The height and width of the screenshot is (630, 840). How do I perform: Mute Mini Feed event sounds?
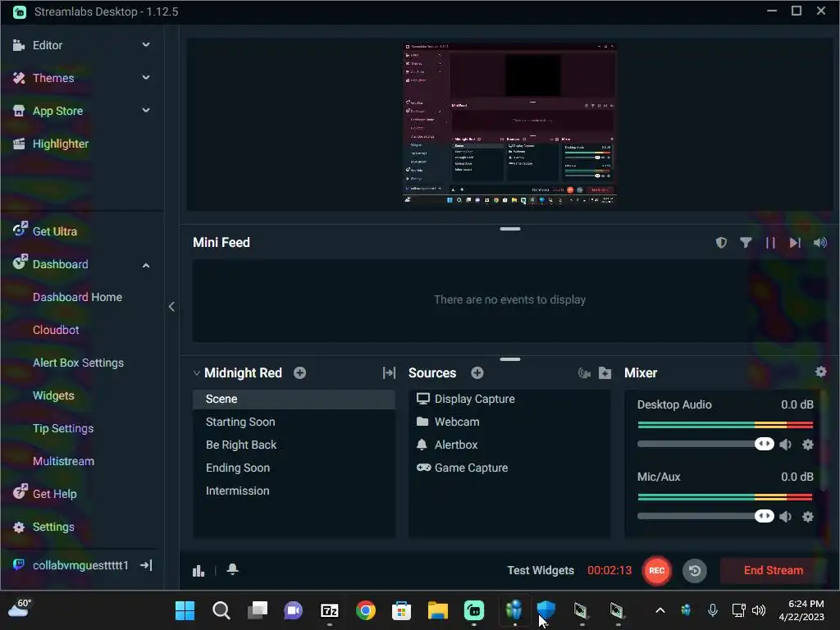[819, 243]
